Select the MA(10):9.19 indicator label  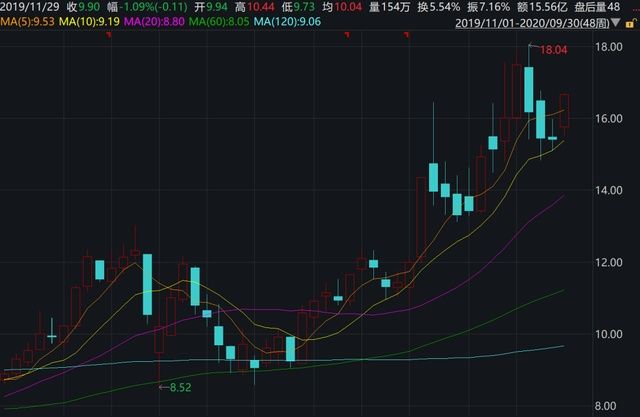tap(89, 22)
